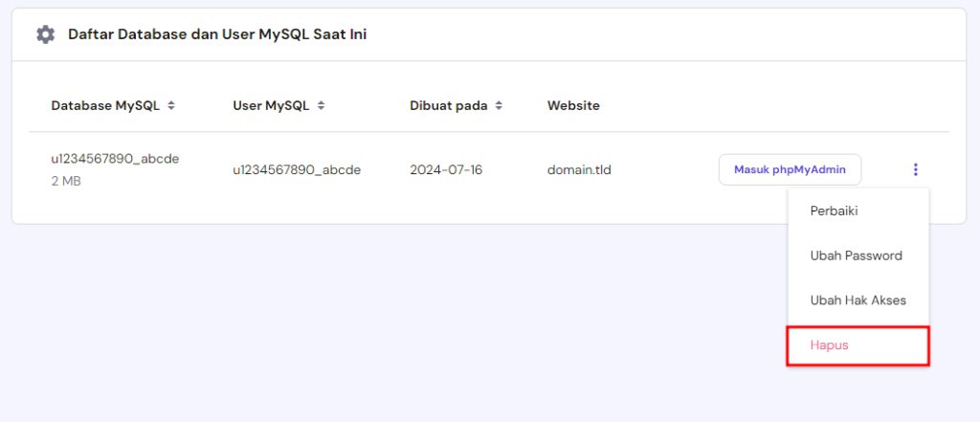This screenshot has height=422, width=980.
Task: Click the sort arrows next to User MySQL
Action: (322, 105)
